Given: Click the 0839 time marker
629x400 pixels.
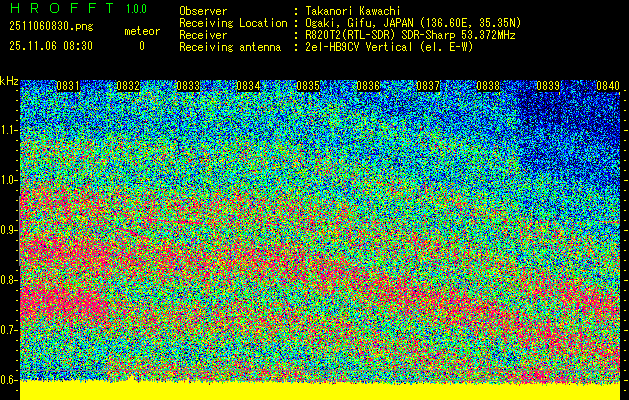Looking at the screenshot, I should [x=548, y=86].
